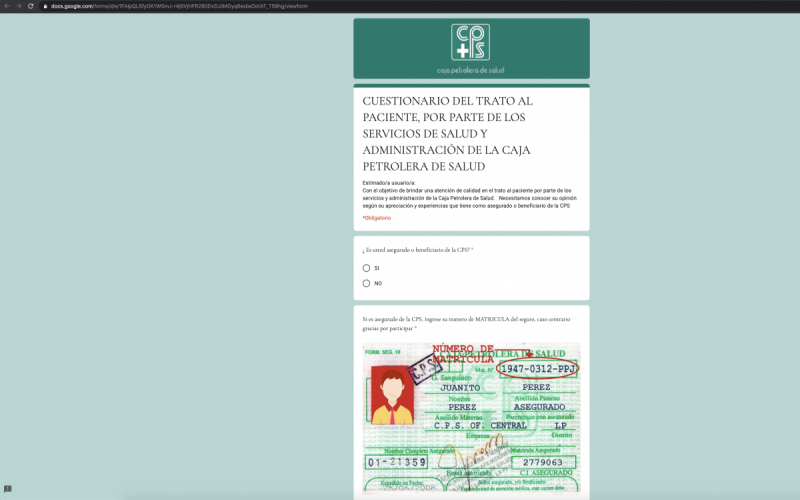View site info via the padlock icon
Screen dimensions: 800x500
45,6
